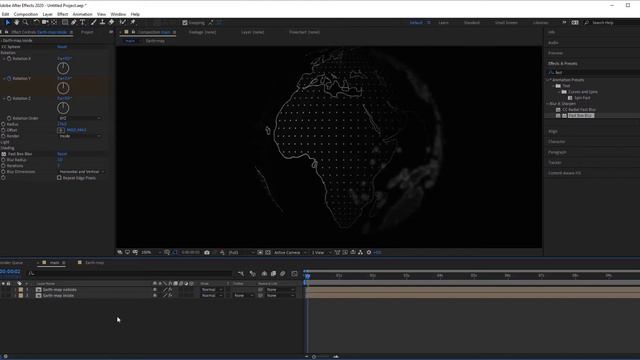Select the Pan Behind anchor tool
This screenshot has height=360, width=640.
[54, 22]
